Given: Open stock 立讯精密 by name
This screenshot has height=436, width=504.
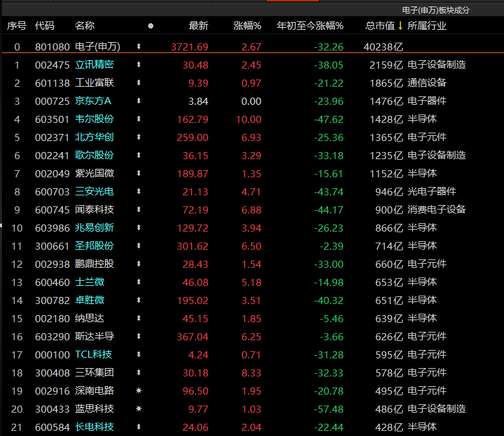Looking at the screenshot, I should click(x=94, y=65).
